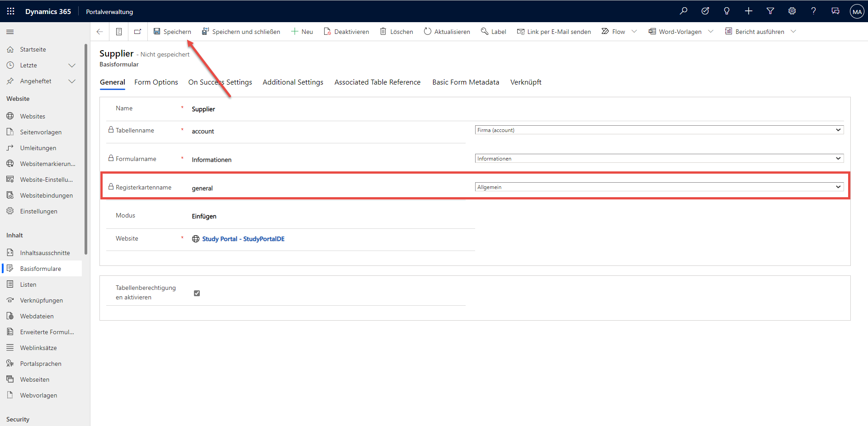Click the Word-Vorlagen command
The height and width of the screenshot is (426, 868).
675,32
